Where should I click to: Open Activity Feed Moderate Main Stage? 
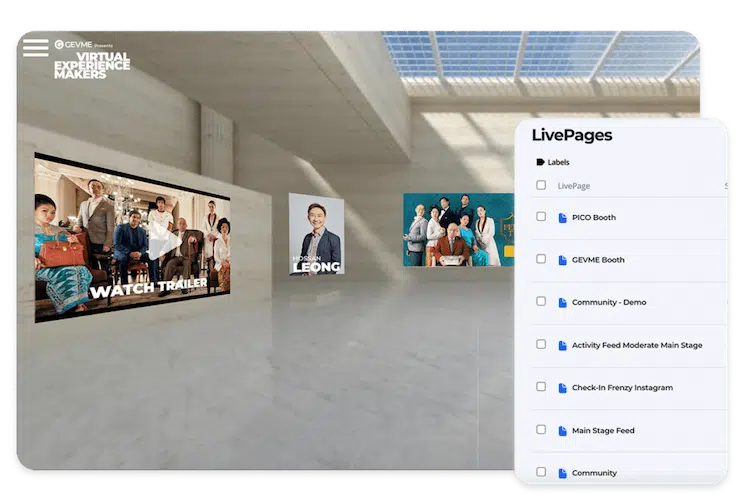(x=637, y=345)
